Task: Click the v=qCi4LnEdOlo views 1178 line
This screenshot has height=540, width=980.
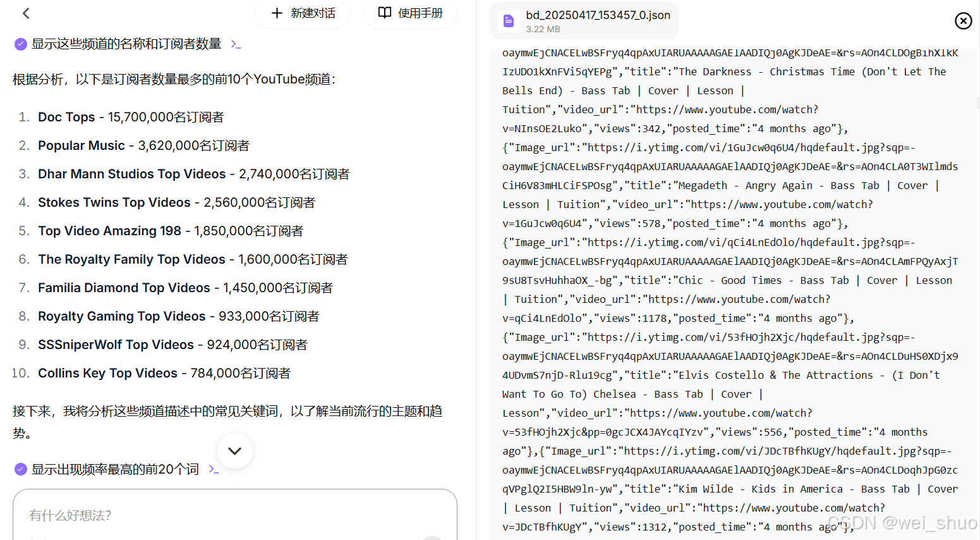Action: (678, 318)
